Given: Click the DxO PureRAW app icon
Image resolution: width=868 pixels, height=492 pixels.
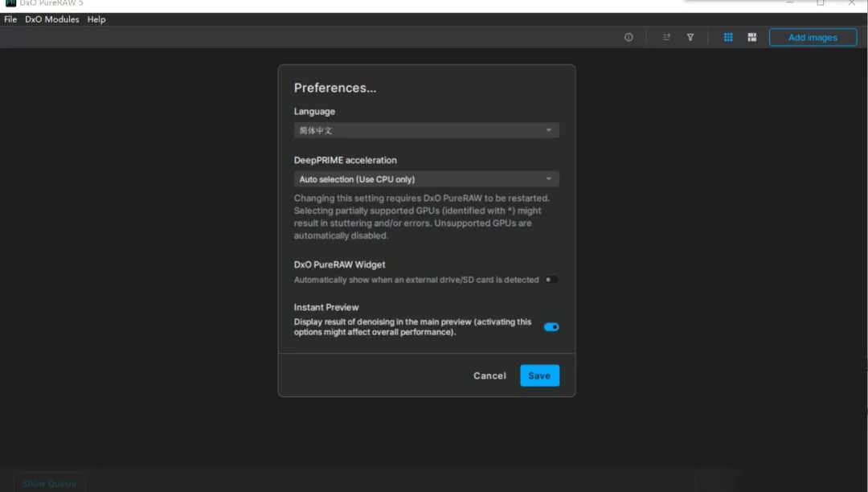Looking at the screenshot, I should [10, 3].
